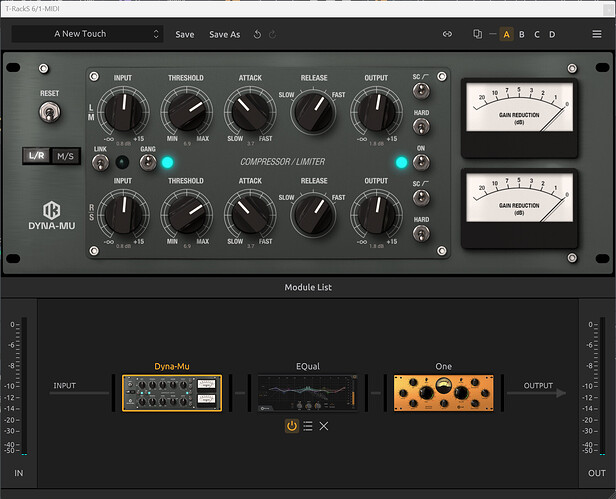Click the R/S channel THRESHOLD knob
Screen dimensions: 616x499
pyautogui.click(x=187, y=215)
